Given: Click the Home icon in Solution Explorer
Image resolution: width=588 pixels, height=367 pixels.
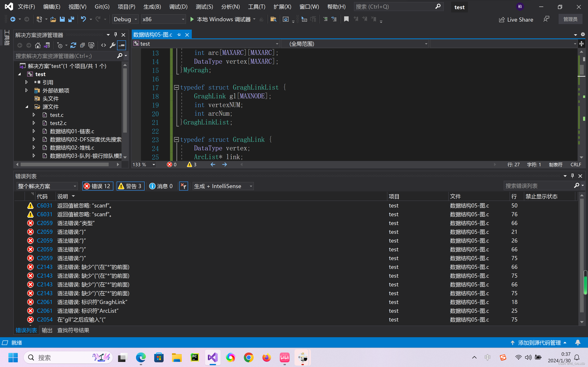Looking at the screenshot, I should pos(38,45).
